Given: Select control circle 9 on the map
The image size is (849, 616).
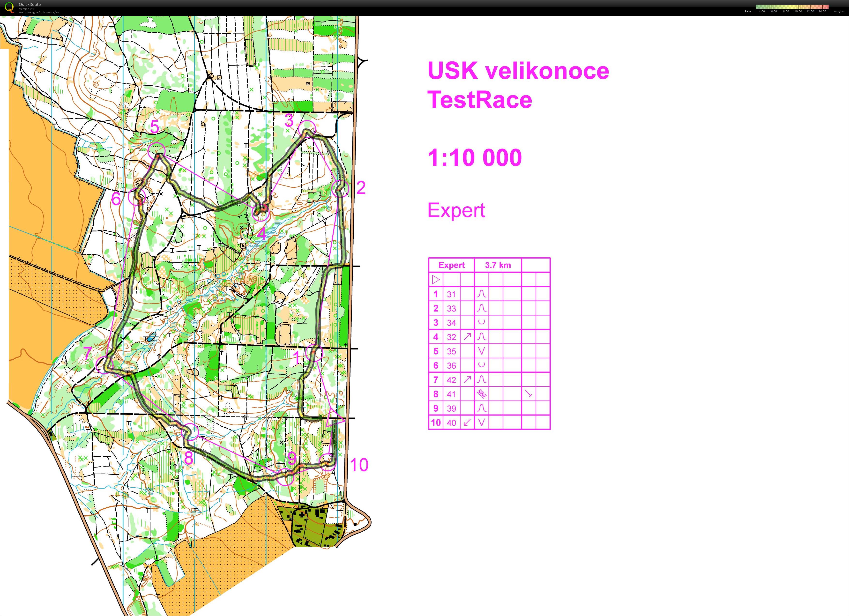Looking at the screenshot, I should point(285,477).
